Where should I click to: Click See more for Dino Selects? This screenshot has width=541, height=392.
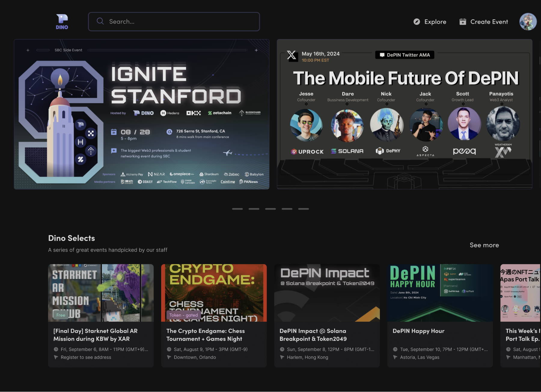click(484, 245)
